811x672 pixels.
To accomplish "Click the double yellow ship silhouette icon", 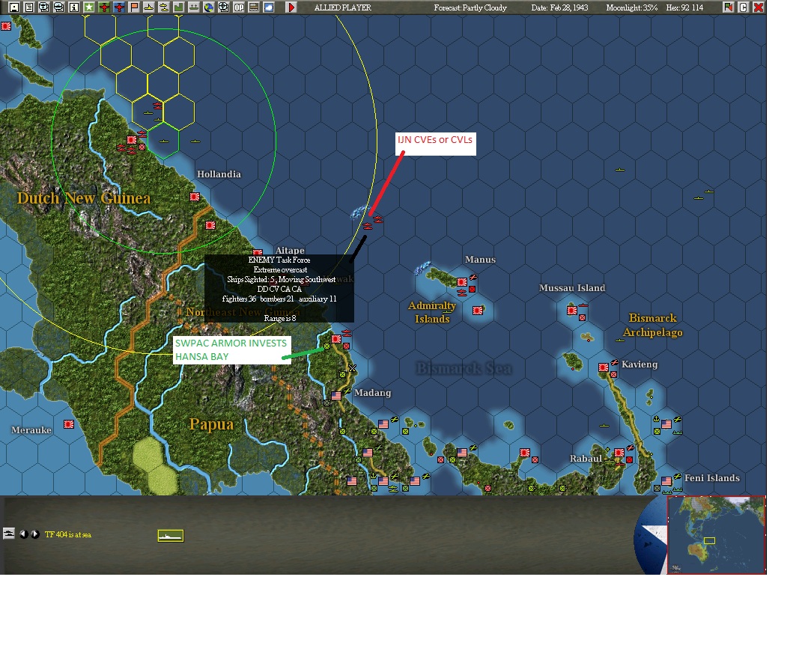I will click(164, 7).
